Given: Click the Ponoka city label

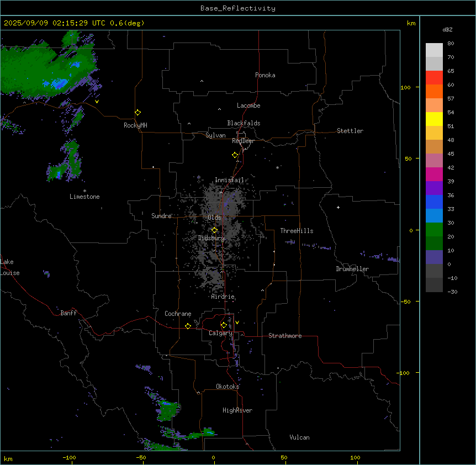Looking at the screenshot, I should pos(265,75).
